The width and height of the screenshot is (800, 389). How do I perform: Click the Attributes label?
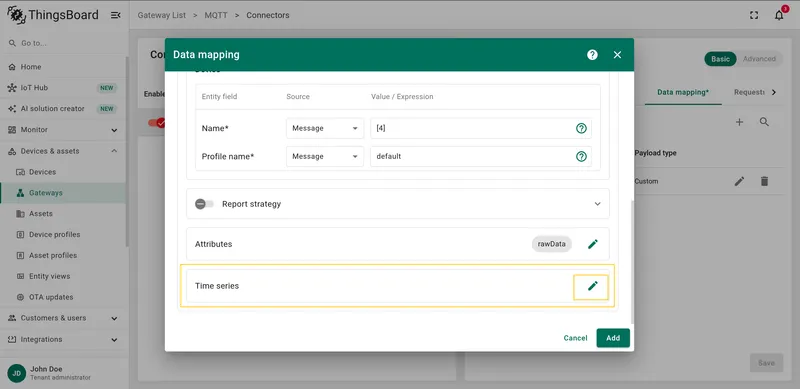tap(213, 244)
